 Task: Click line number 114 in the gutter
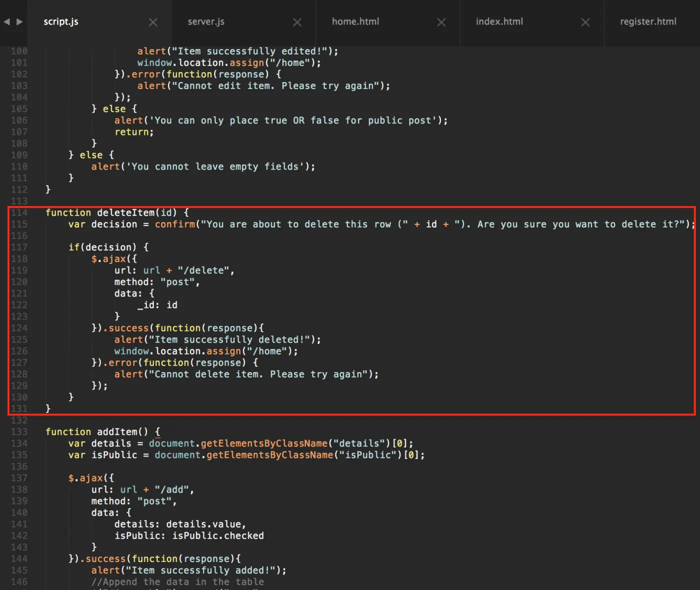pyautogui.click(x=19, y=213)
